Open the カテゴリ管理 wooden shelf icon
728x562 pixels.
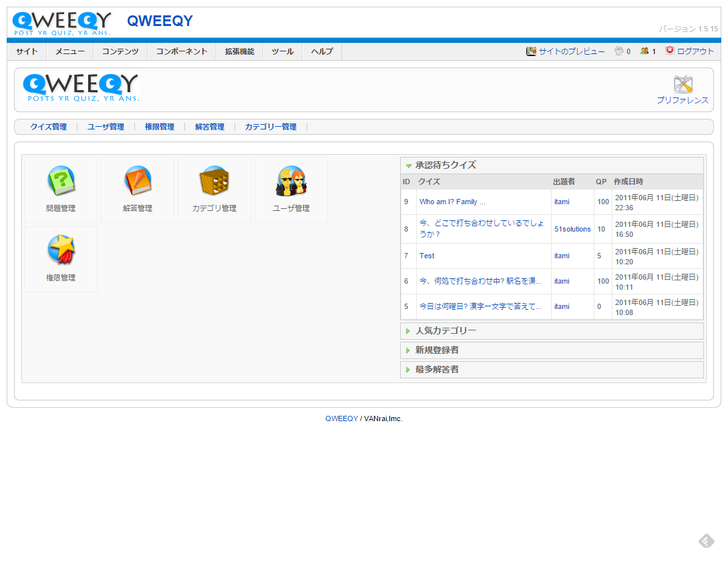[214, 181]
